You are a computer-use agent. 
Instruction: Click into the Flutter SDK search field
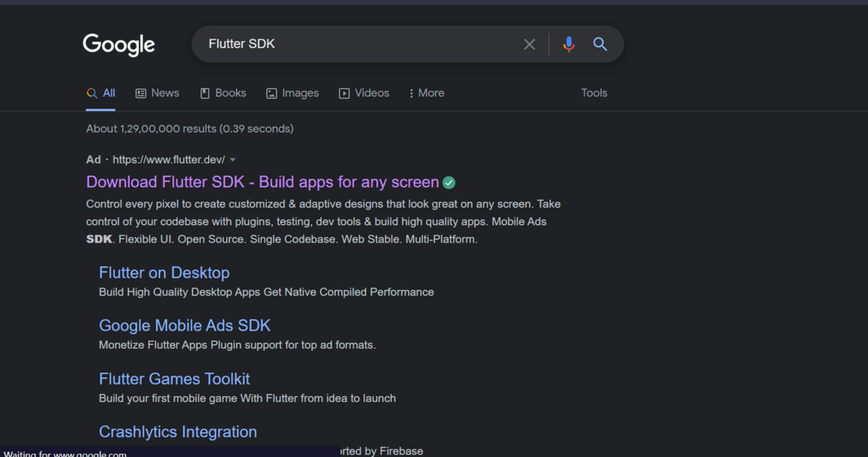pyautogui.click(x=355, y=44)
